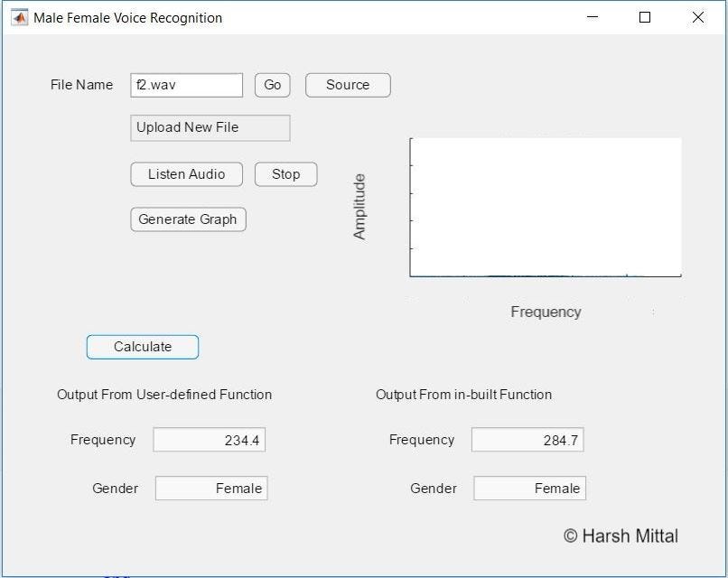Click the Calculate button
Screen dimensions: 728x578
(x=143, y=347)
